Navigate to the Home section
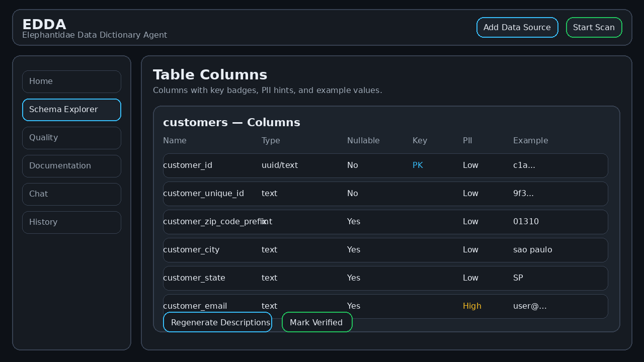The image size is (644, 362). pyautogui.click(x=71, y=81)
